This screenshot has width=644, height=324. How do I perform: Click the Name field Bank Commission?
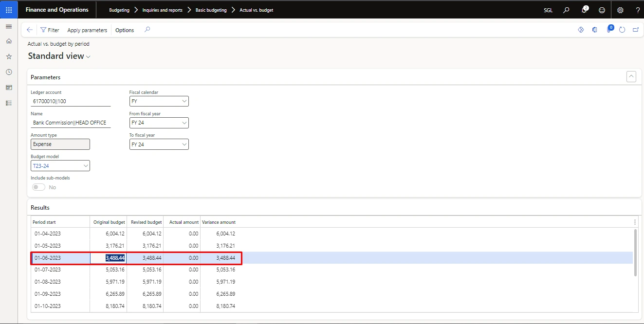(71, 123)
